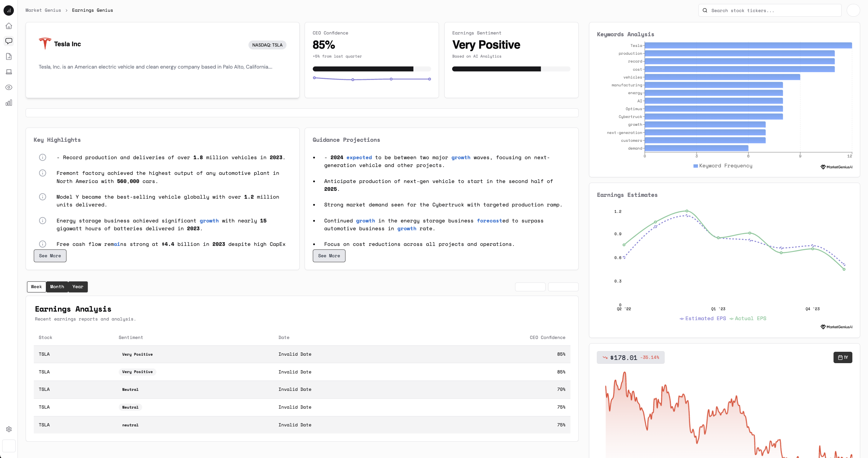
Task: Click the NASDAQ: TSLA badge
Action: [267, 45]
